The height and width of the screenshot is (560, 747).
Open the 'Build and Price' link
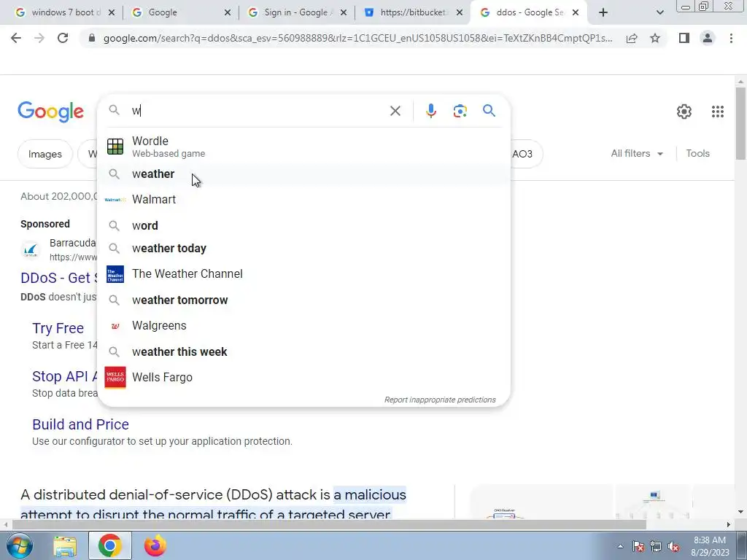coord(80,424)
